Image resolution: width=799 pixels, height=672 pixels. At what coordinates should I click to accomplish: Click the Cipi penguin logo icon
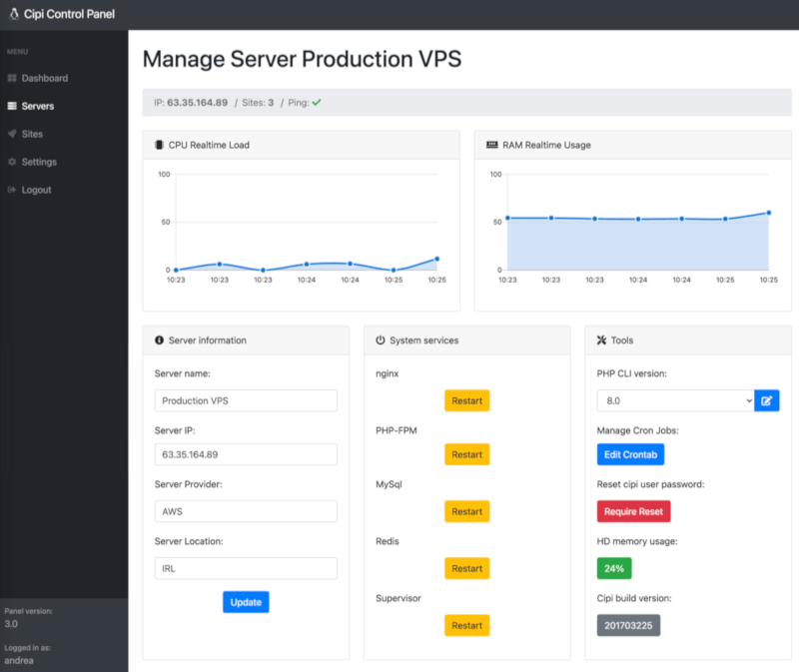pos(14,14)
